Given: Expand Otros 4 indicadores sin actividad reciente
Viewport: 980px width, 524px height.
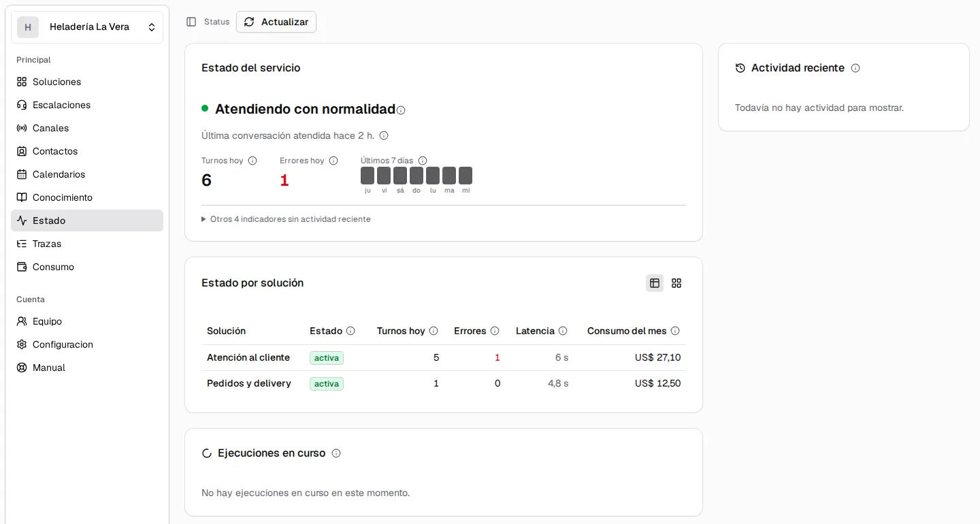Looking at the screenshot, I should pos(287,219).
